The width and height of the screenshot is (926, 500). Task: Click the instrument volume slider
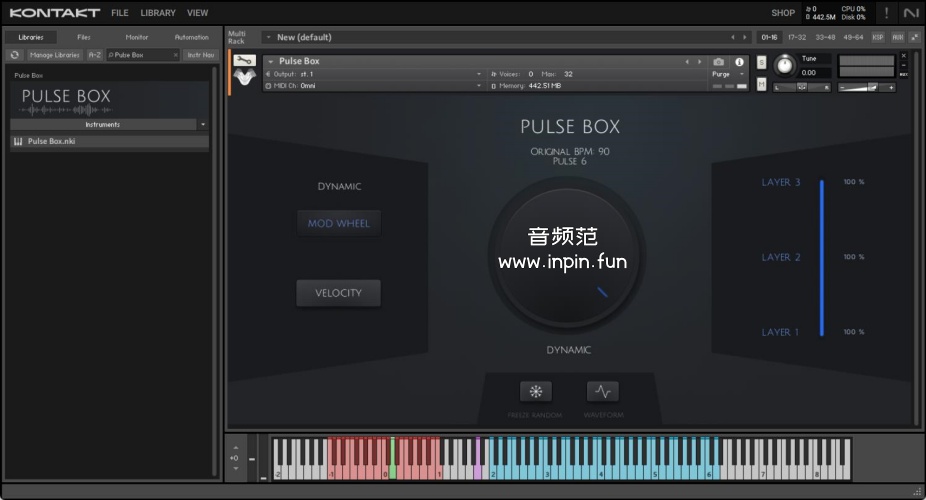(x=867, y=87)
